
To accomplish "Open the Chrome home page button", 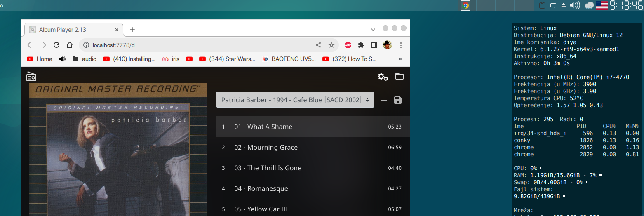I will pos(70,45).
